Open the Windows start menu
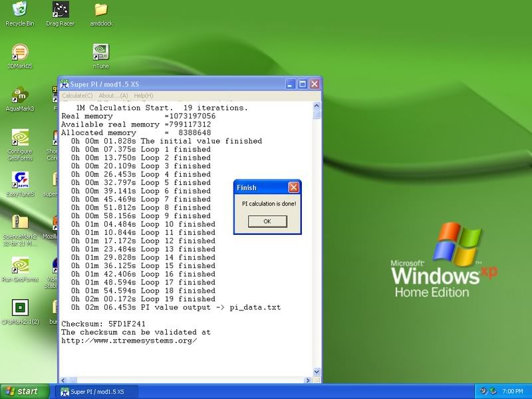Image resolution: width=532 pixels, height=399 pixels. [24, 392]
